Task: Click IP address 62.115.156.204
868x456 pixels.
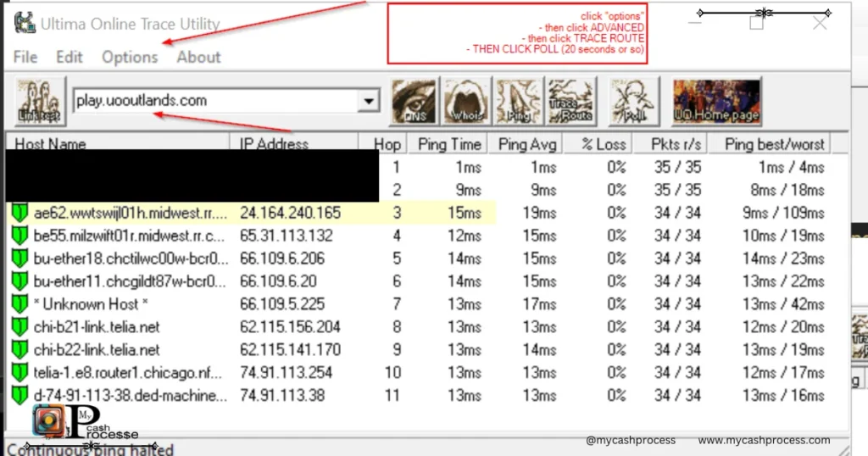Action: coord(290,327)
